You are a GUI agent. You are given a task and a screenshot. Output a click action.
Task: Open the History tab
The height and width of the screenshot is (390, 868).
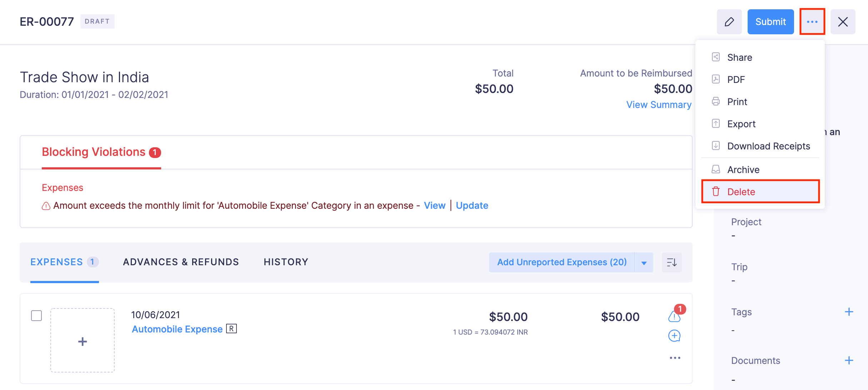286,262
